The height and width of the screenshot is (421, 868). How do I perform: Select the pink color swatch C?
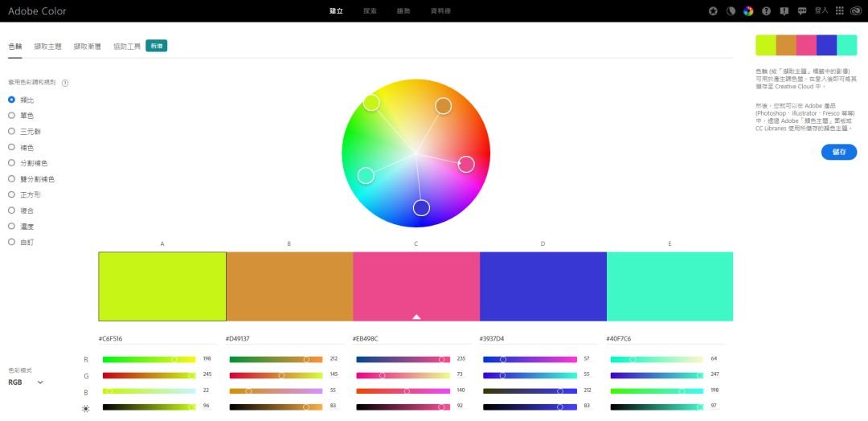coord(416,287)
